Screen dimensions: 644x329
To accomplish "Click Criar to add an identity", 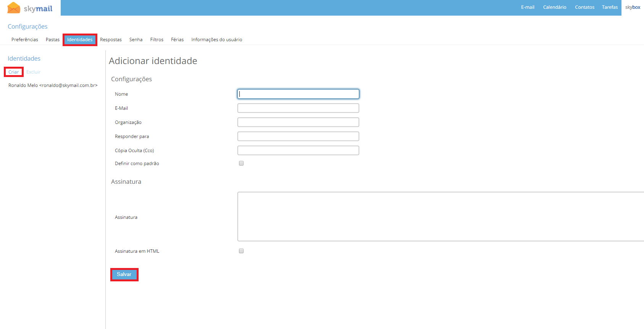I will click(14, 72).
